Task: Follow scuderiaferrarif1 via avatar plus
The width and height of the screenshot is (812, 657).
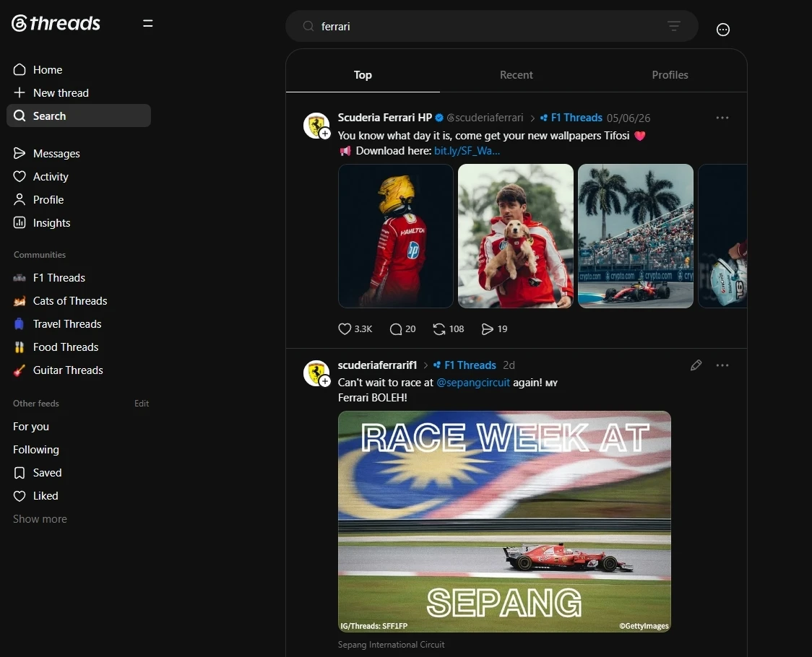Action: [x=324, y=382]
